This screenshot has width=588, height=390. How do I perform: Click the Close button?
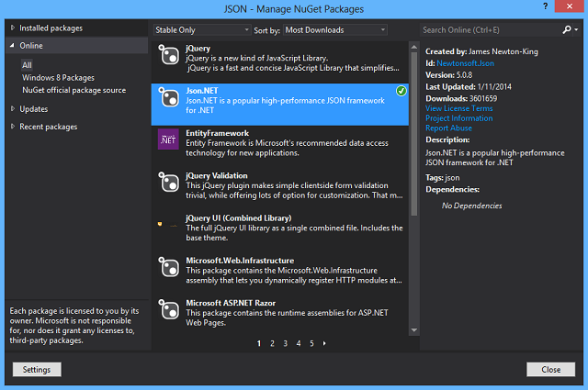pyautogui.click(x=551, y=370)
